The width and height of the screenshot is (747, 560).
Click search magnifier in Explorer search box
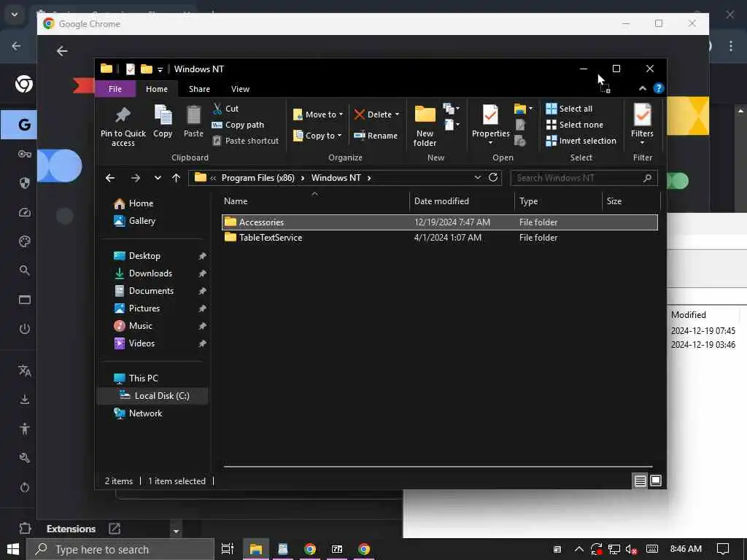click(647, 178)
